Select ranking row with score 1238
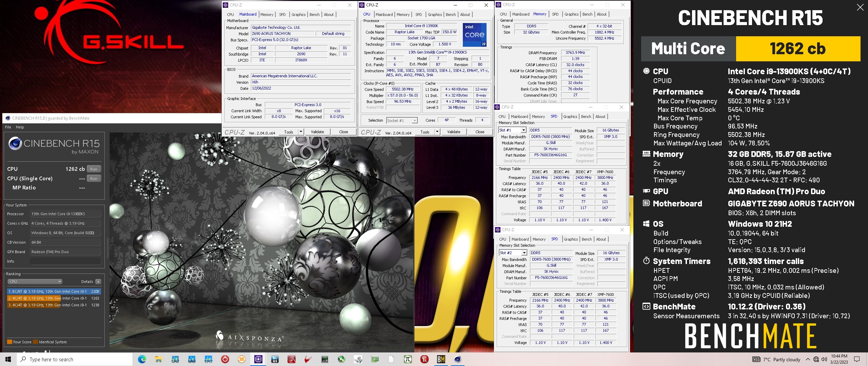Viewport: 868px width, 366px height. [54, 305]
